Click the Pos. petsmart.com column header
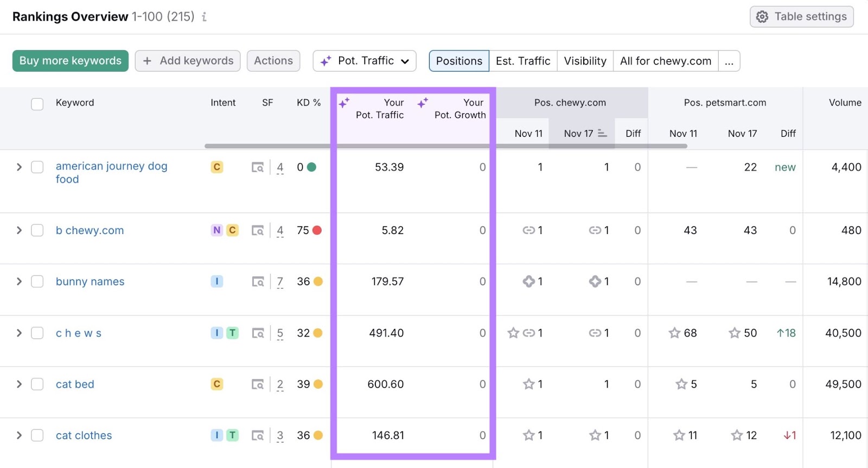 tap(725, 103)
